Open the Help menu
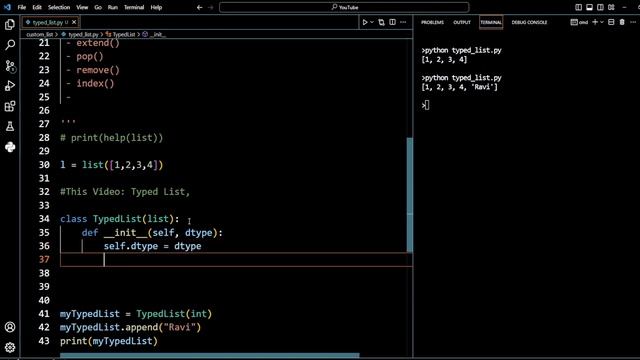Image resolution: width=640 pixels, height=360 pixels. [x=156, y=7]
